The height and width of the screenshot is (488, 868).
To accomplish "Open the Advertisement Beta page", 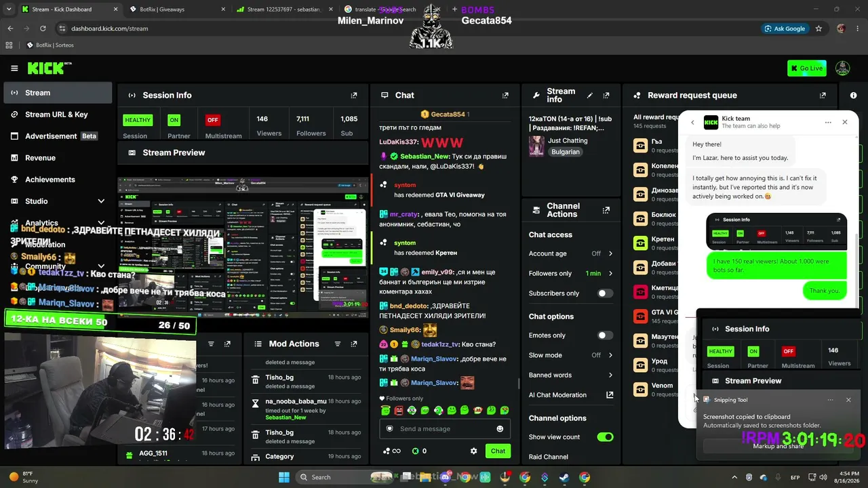I will pyautogui.click(x=58, y=136).
